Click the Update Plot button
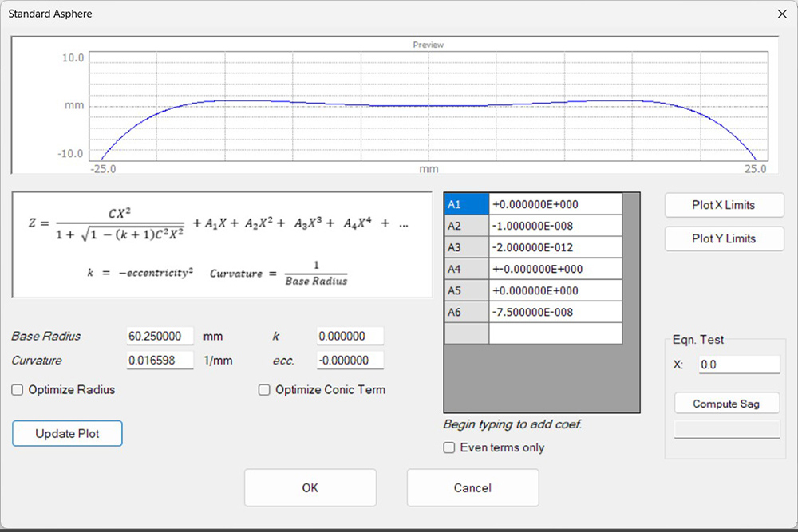 [67, 433]
